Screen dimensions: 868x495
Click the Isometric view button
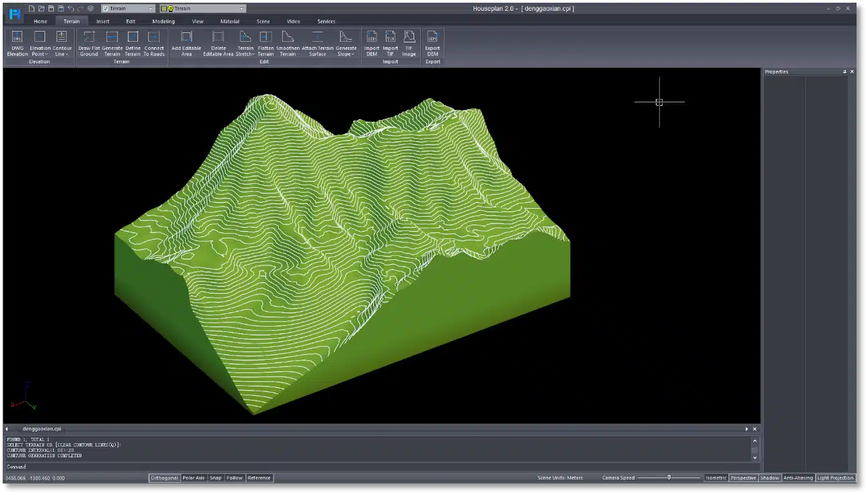point(716,477)
